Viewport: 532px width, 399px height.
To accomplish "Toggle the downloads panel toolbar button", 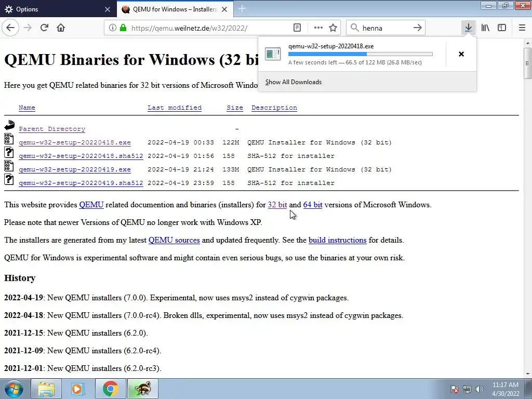I will [x=468, y=28].
